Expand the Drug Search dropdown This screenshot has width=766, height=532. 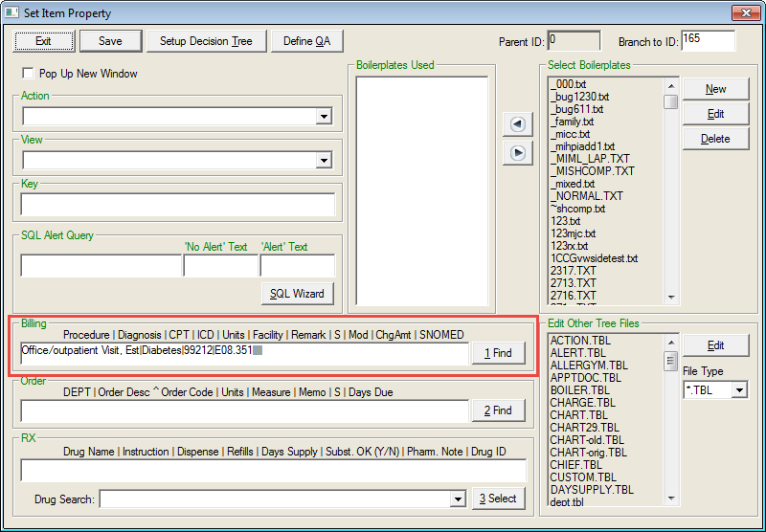pos(458,499)
